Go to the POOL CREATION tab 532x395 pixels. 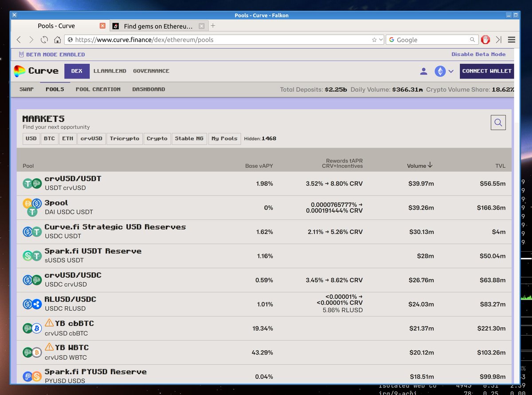click(x=98, y=89)
